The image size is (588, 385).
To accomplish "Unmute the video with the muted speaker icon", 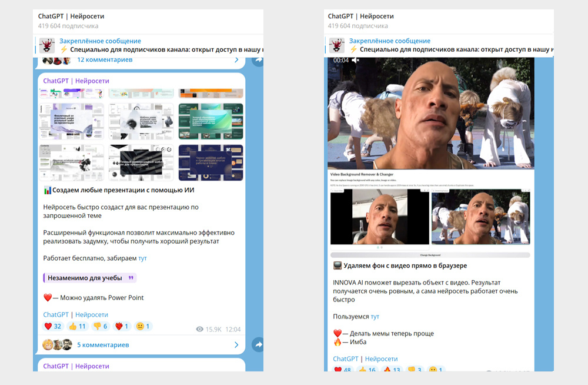I will click(x=356, y=60).
